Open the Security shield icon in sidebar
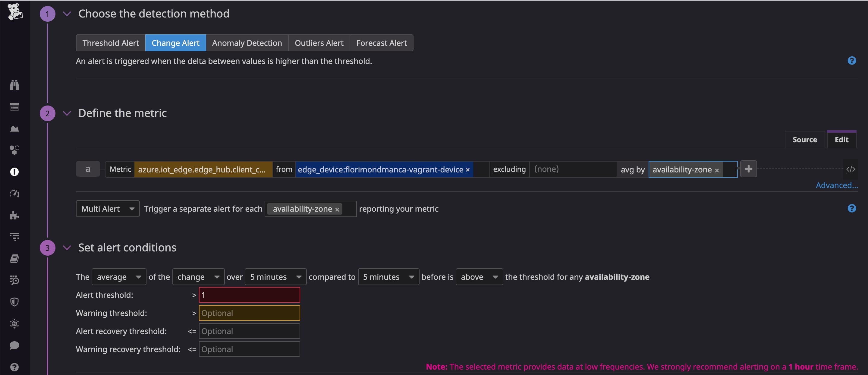This screenshot has width=868, height=375. click(x=14, y=301)
